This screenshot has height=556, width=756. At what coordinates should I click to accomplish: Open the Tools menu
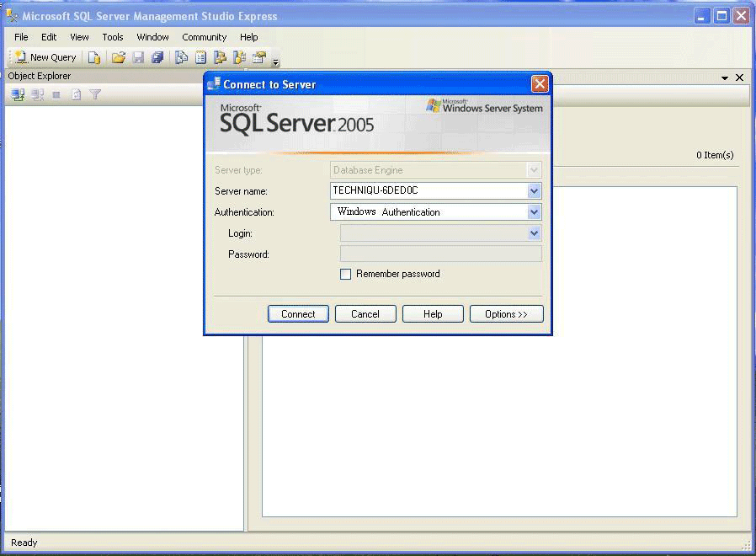(x=113, y=37)
